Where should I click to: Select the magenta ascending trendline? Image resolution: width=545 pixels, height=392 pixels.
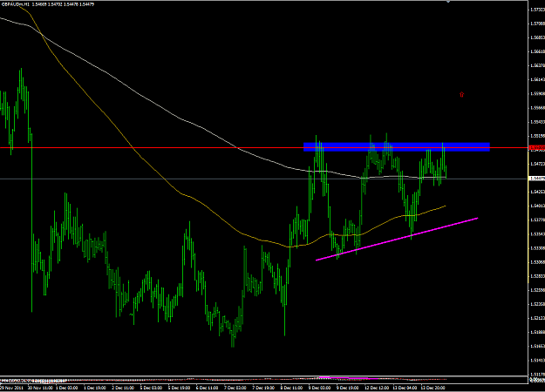click(397, 239)
